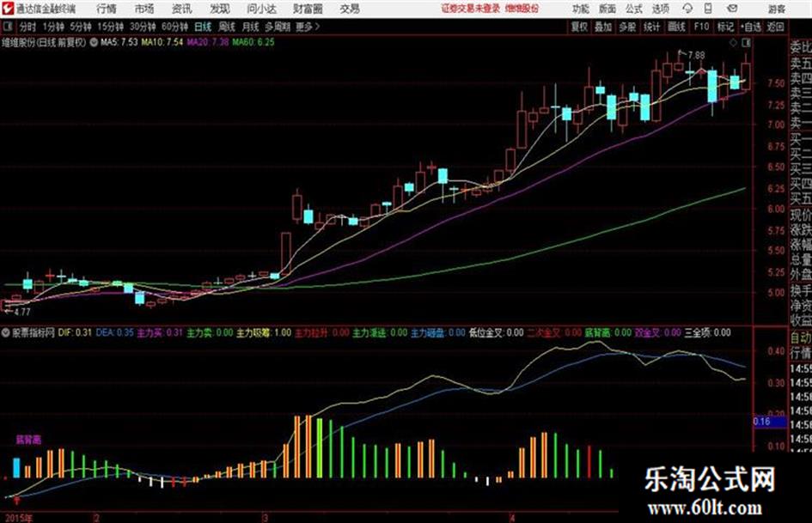Switch to 5分钟 period
The height and width of the screenshot is (523, 812).
point(80,27)
